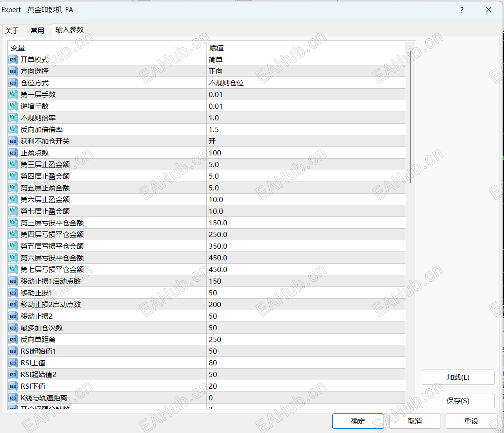Click the 123 icon next to RSI上值
The height and width of the screenshot is (433, 504).
point(13,363)
